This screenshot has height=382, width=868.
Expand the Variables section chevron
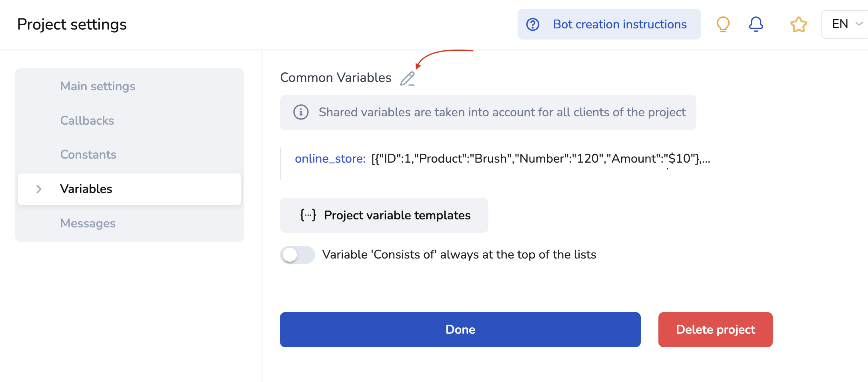coord(39,189)
